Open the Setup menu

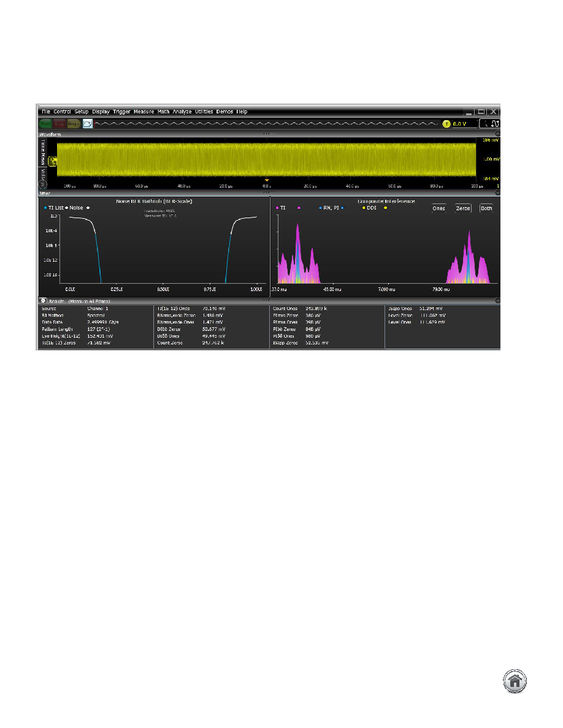[82, 112]
